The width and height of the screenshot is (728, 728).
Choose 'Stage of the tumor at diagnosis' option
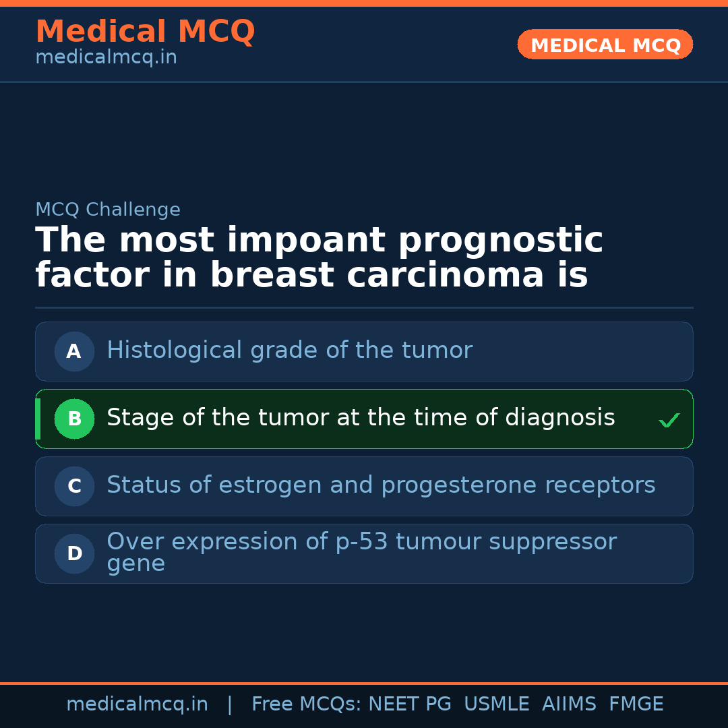(361, 418)
